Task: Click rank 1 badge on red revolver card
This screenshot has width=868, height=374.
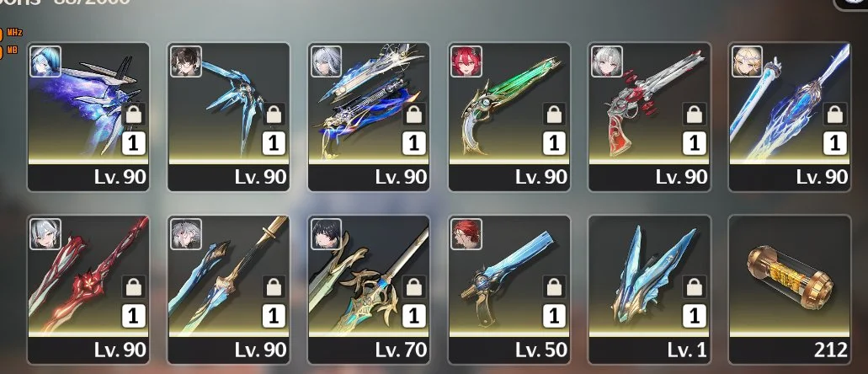Action: click(x=695, y=143)
